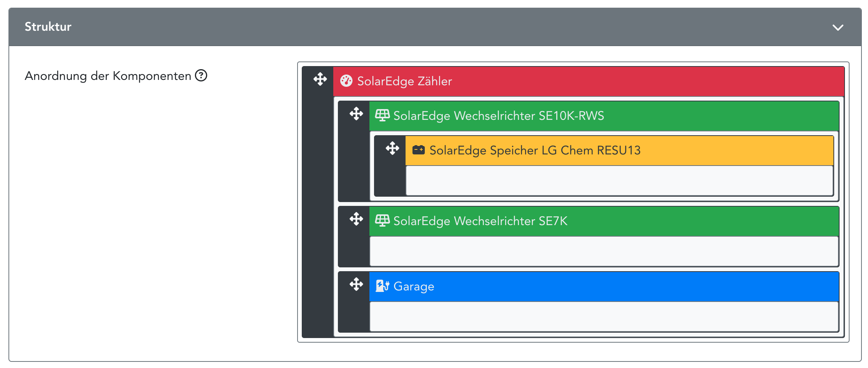Click the solar panel icon of SE7K
Screen dimensions: 868x368
pyautogui.click(x=382, y=221)
